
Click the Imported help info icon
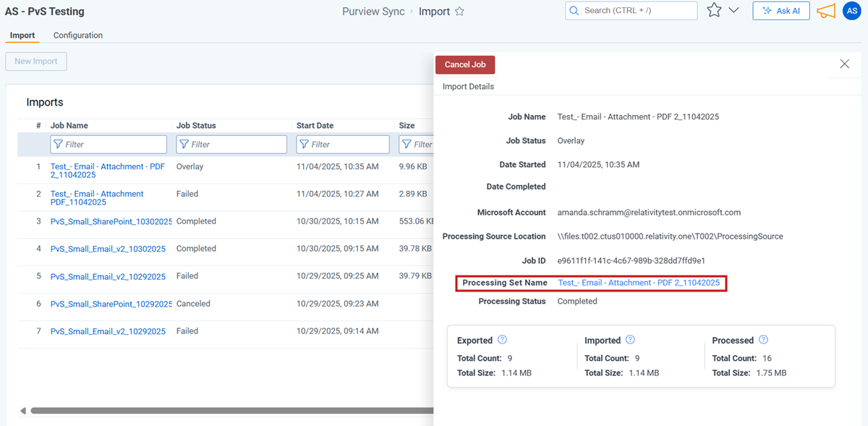coord(630,340)
